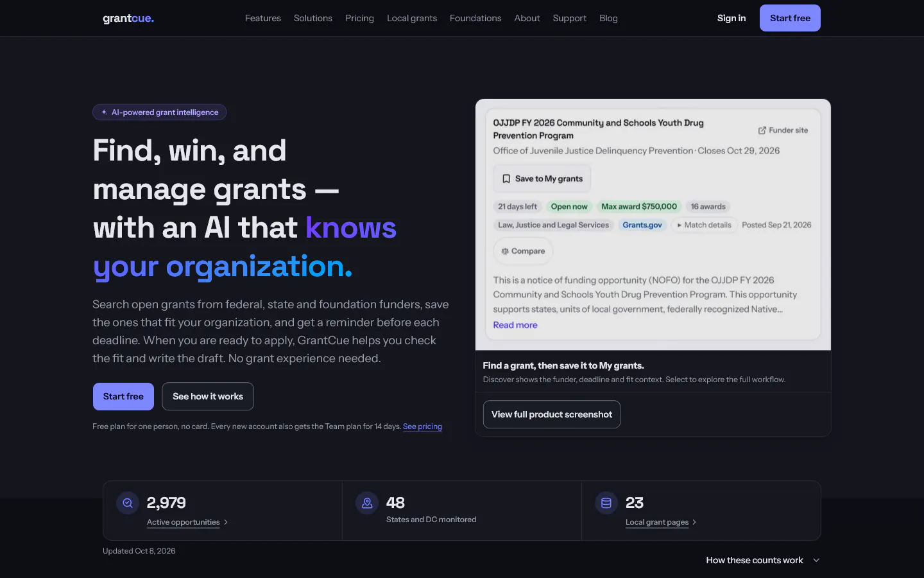Open the Solutions menu item
Screen dimensions: 924x578
click(x=313, y=18)
